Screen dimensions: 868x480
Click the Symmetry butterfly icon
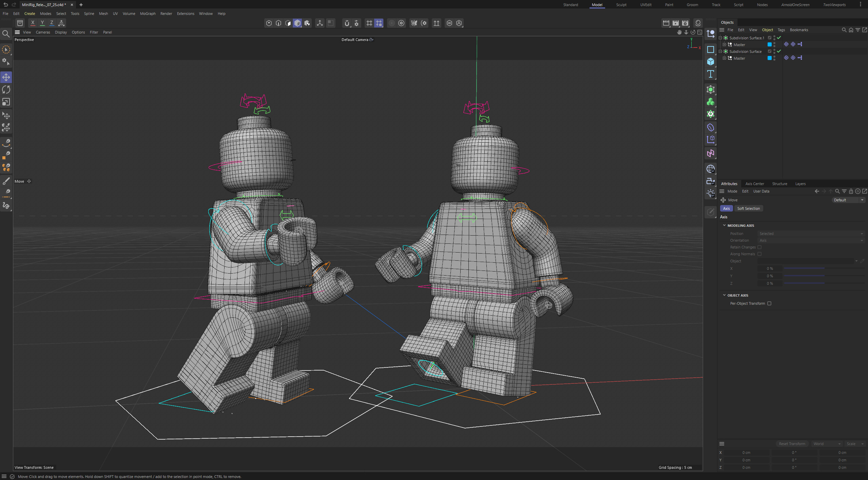click(414, 23)
